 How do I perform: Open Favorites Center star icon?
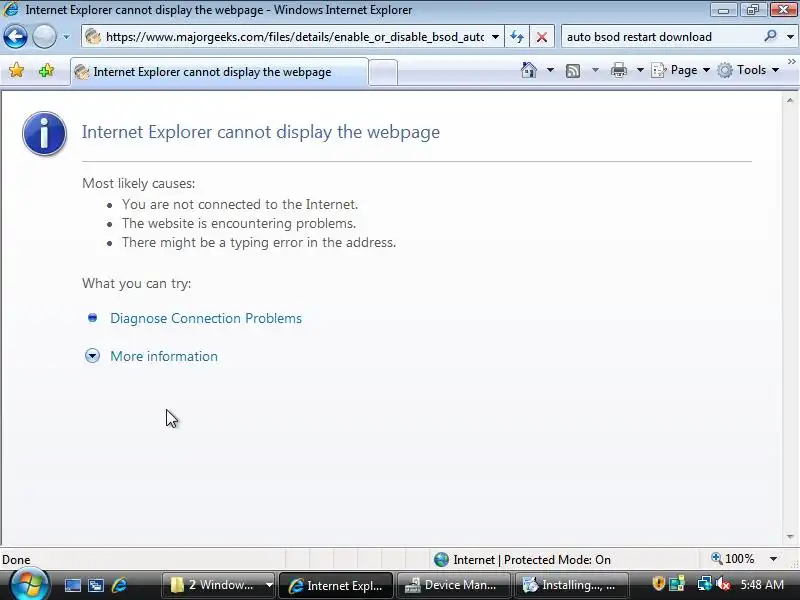pos(16,70)
